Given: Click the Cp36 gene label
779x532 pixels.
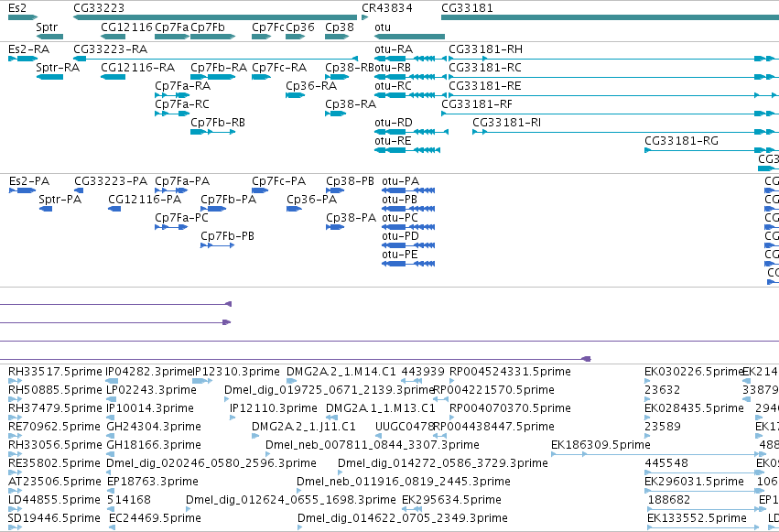Looking at the screenshot, I should [300, 27].
